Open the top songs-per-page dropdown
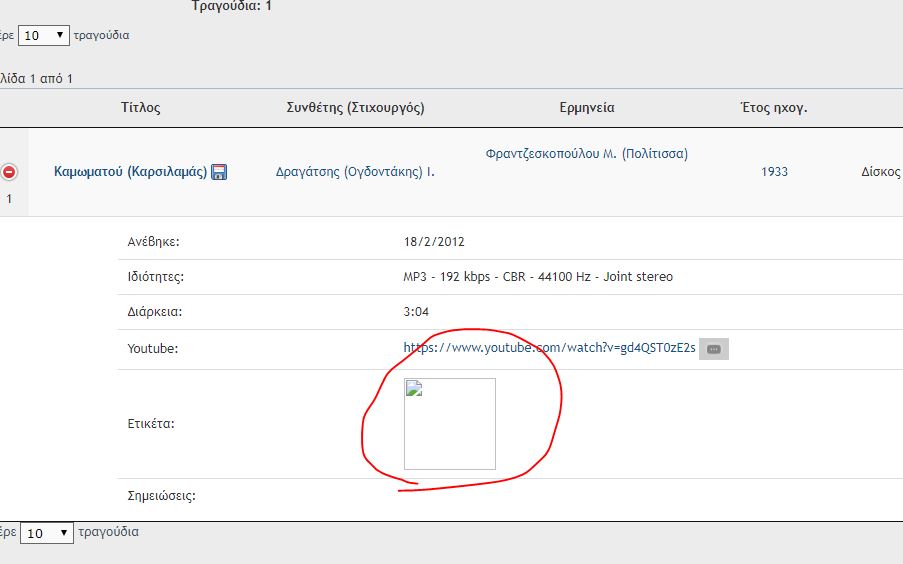Image resolution: width=903 pixels, height=564 pixels. coord(44,35)
